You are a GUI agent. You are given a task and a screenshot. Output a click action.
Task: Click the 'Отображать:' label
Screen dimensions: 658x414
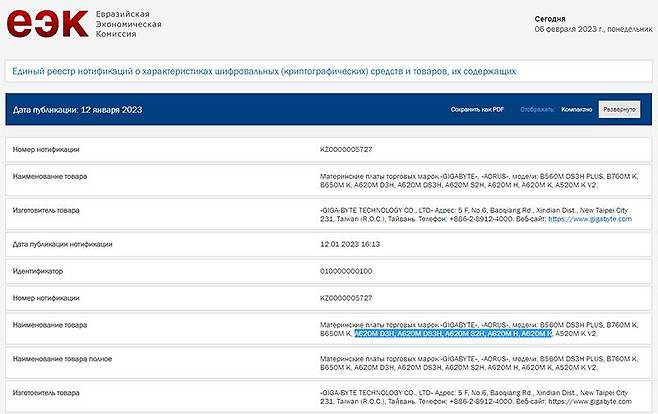coord(537,109)
